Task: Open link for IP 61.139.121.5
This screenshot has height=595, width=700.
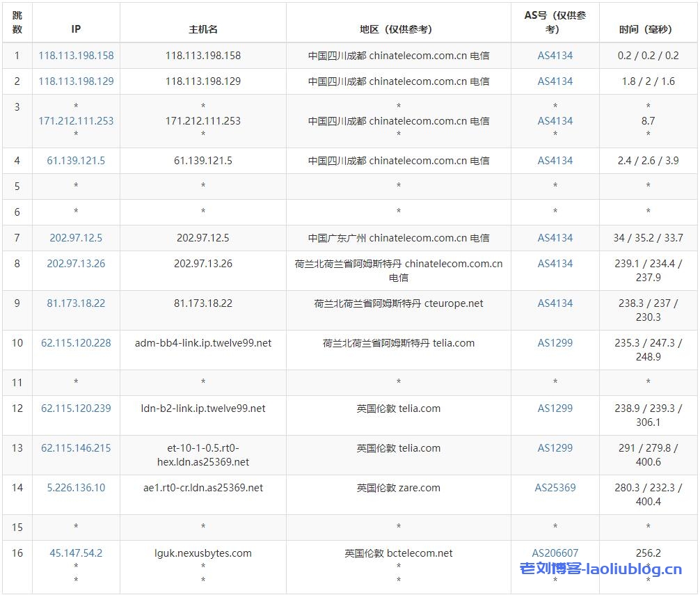Action: coord(76,161)
